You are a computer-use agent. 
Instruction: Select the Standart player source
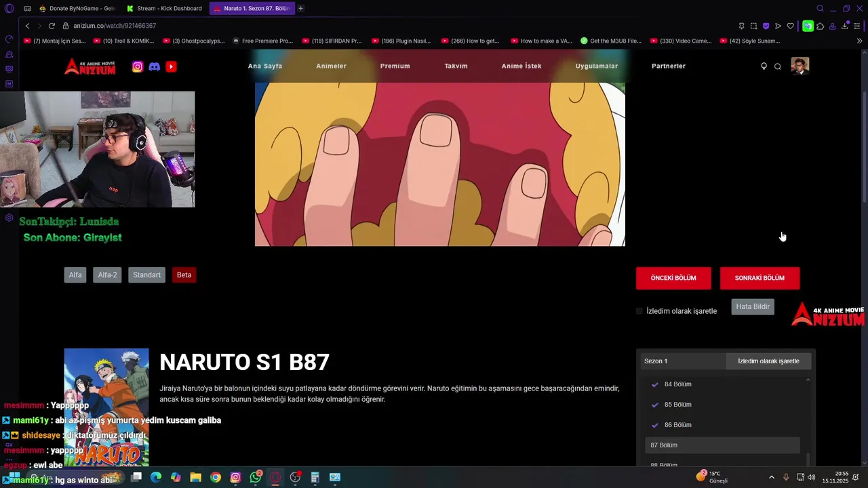pos(146,275)
